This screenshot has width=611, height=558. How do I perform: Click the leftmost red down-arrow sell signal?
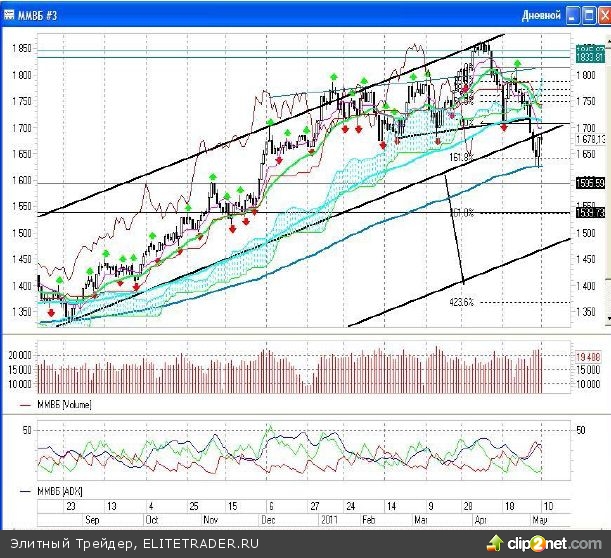pyautogui.click(x=52, y=311)
